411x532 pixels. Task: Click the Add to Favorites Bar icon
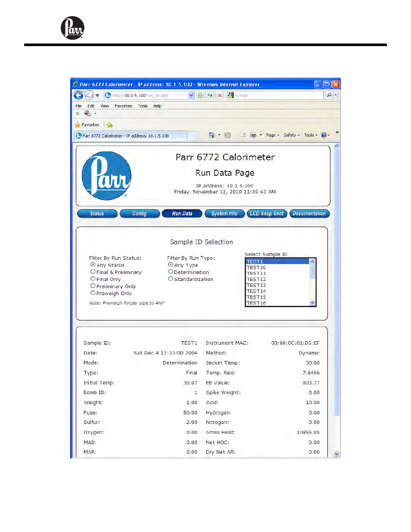click(110, 125)
